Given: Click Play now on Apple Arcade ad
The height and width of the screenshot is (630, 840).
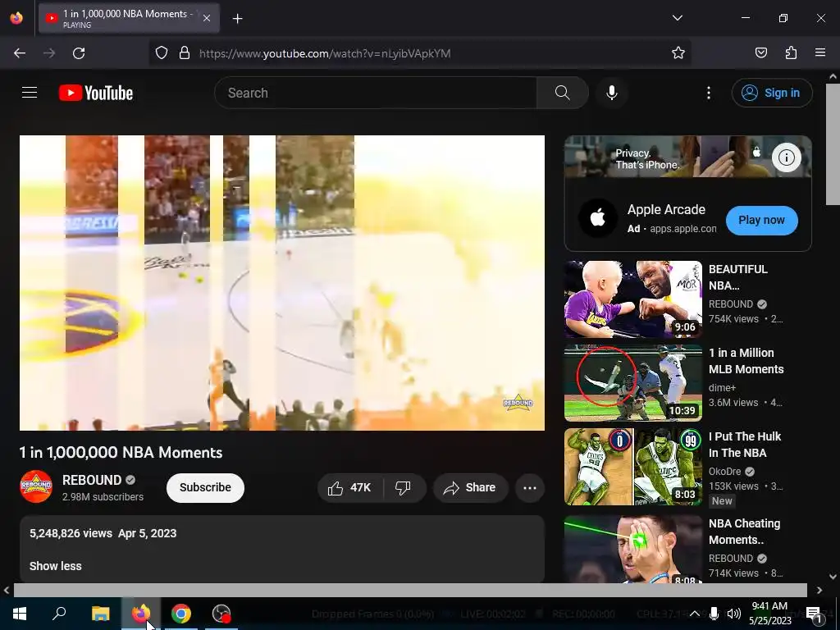Looking at the screenshot, I should click(761, 220).
